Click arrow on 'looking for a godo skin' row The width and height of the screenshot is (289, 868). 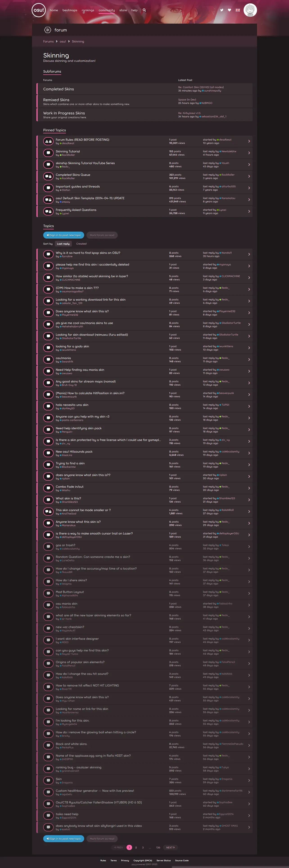[x=249, y=348]
